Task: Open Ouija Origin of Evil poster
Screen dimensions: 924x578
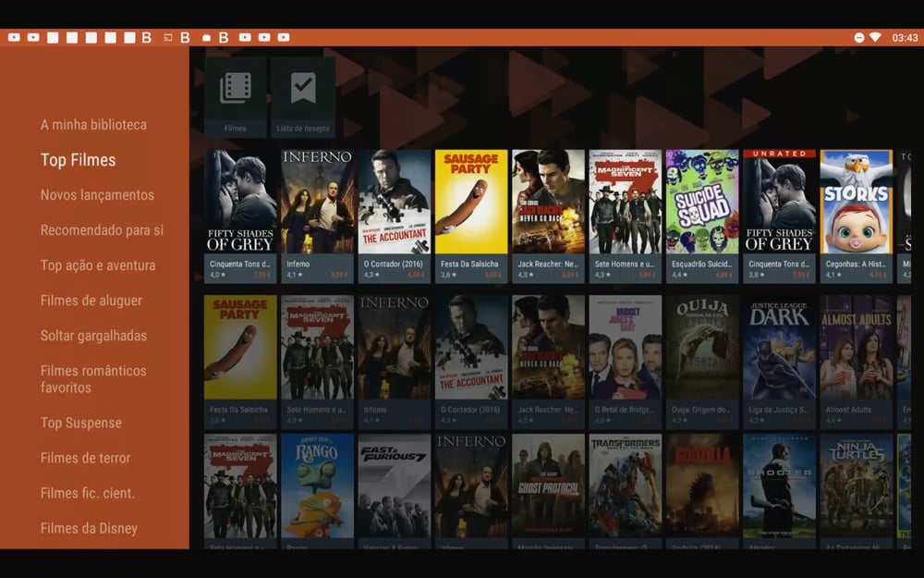Action: tap(702, 348)
